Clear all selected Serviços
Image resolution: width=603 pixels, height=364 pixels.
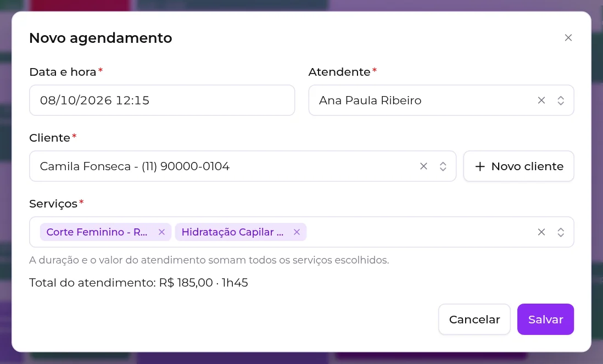coord(541,232)
